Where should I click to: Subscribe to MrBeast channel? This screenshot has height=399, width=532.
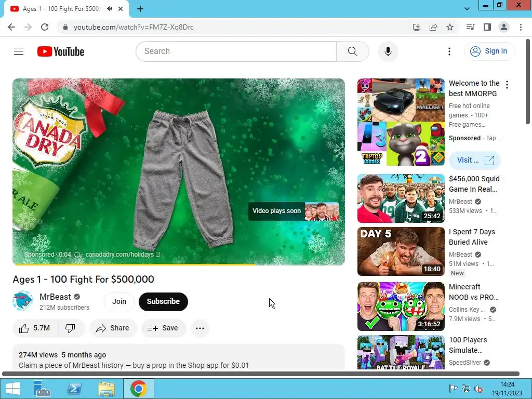point(163,302)
